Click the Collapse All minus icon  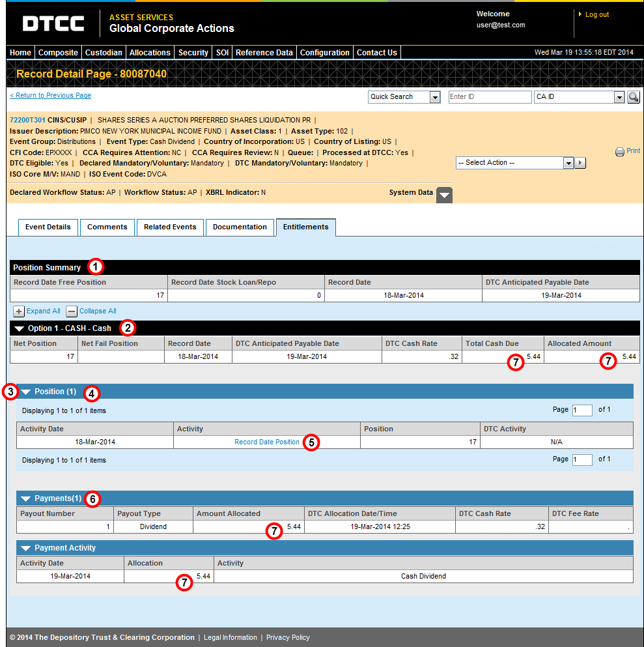click(72, 311)
